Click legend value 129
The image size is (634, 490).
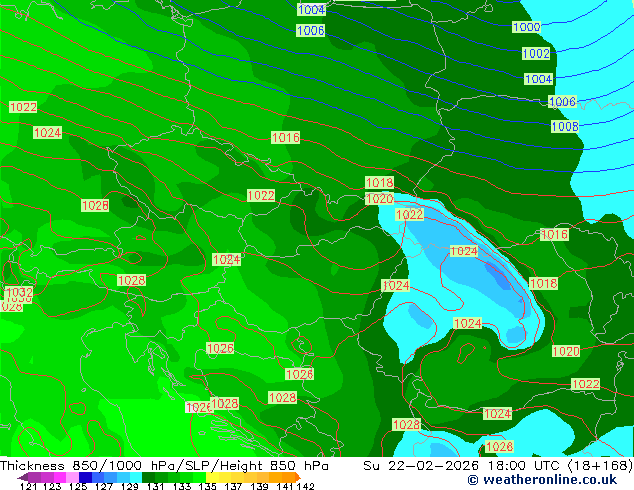point(130,486)
